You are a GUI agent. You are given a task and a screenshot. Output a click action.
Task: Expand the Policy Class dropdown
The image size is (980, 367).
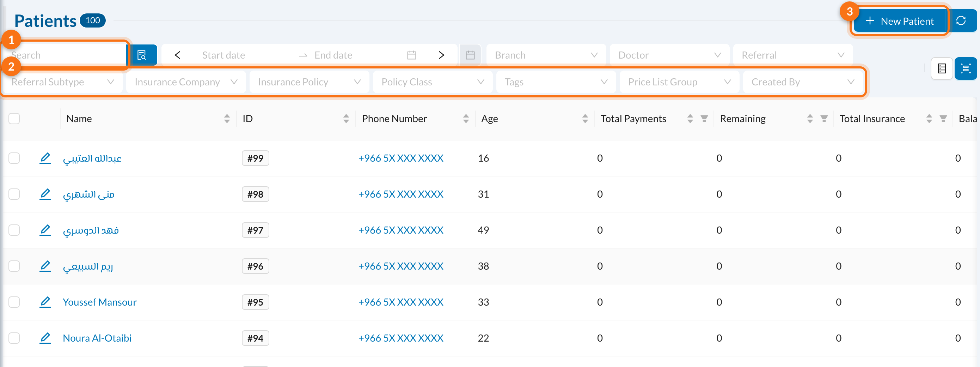(433, 82)
